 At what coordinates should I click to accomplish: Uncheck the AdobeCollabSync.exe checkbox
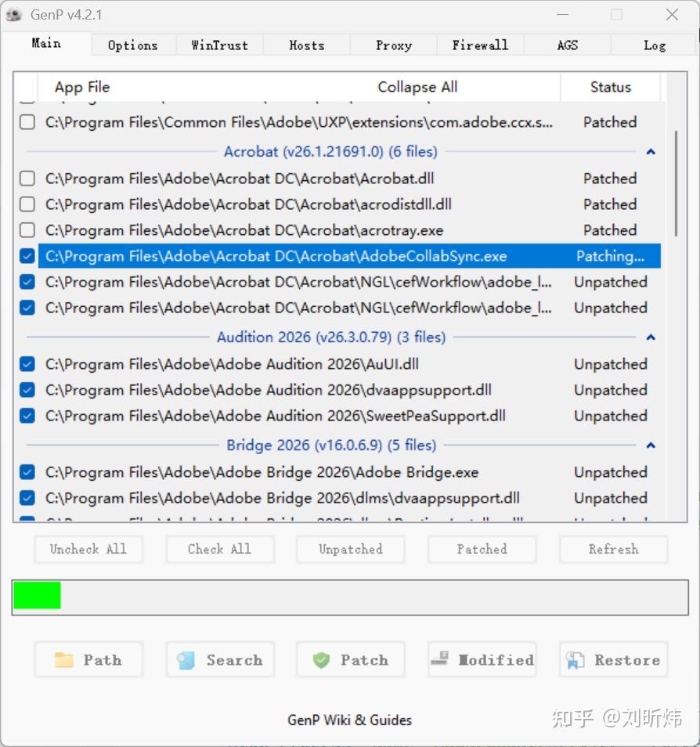27,256
